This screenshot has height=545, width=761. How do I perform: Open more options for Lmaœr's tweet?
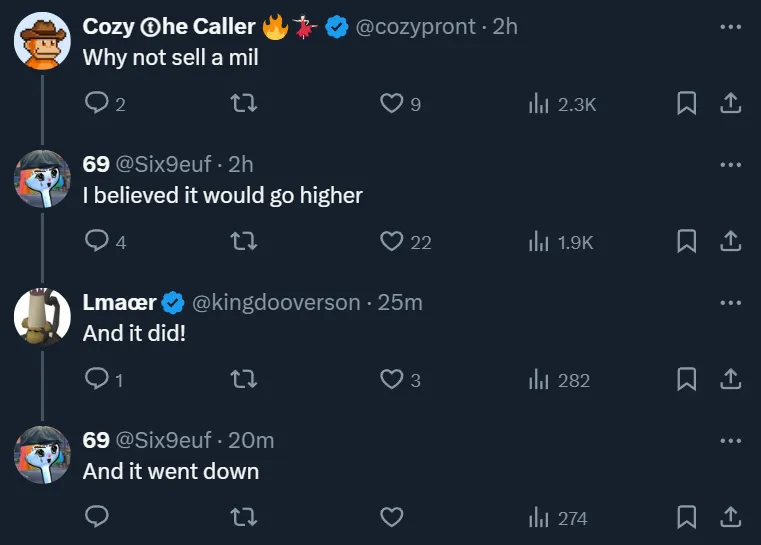coord(730,303)
